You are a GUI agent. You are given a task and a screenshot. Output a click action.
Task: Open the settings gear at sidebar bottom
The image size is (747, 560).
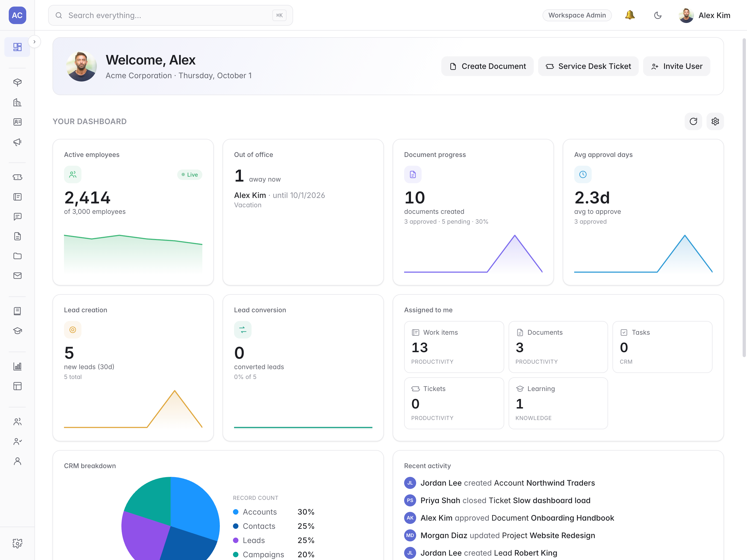[x=17, y=543]
